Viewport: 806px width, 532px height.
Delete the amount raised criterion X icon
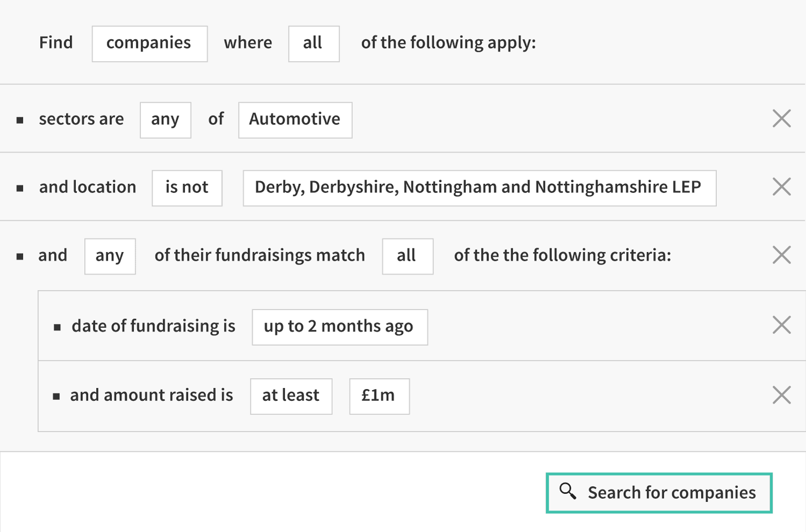click(781, 395)
